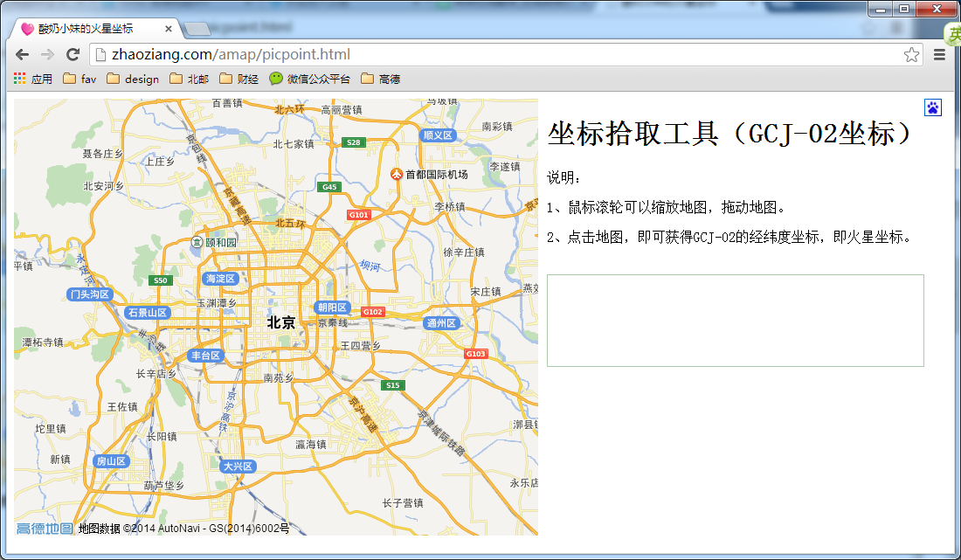This screenshot has width=961, height=560.
Task: Click the 房山区 district label
Action: point(111,461)
